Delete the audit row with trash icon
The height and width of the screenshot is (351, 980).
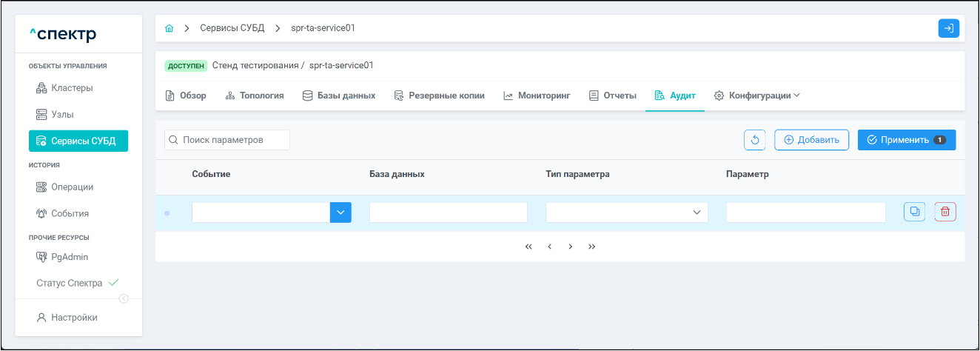pos(945,213)
